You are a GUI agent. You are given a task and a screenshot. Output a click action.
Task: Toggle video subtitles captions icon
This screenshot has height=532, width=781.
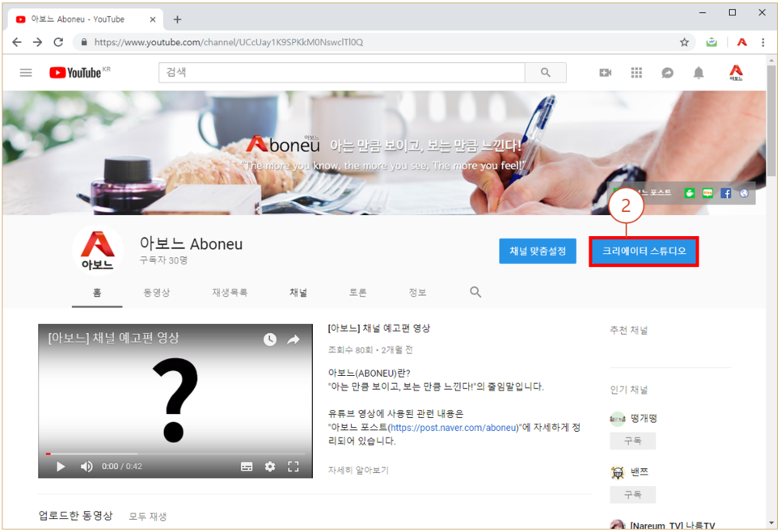point(247,467)
